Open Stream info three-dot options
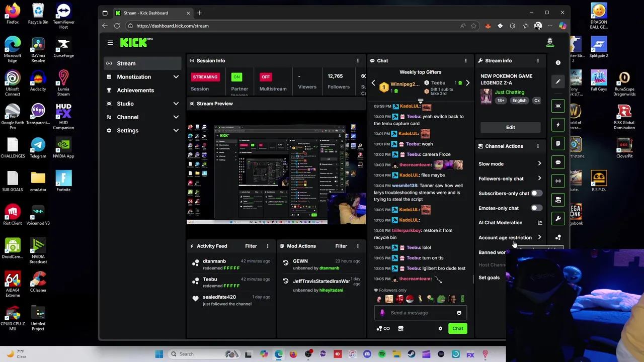The height and width of the screenshot is (362, 644). [x=538, y=61]
